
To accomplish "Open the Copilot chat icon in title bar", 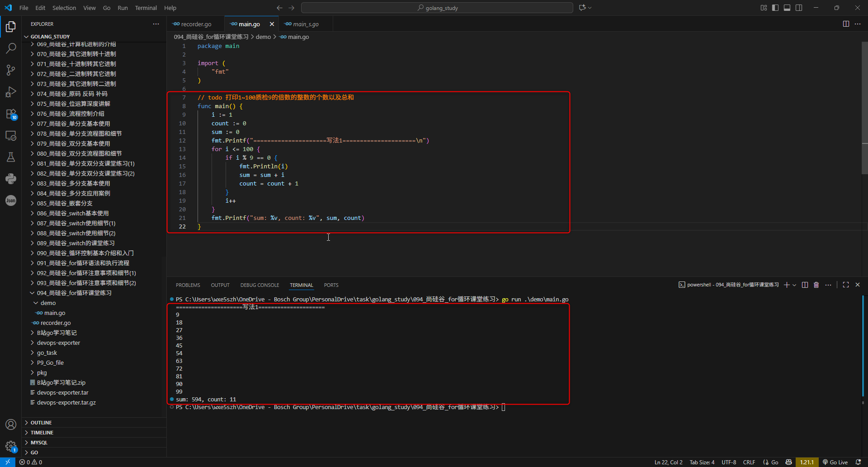I will [582, 8].
